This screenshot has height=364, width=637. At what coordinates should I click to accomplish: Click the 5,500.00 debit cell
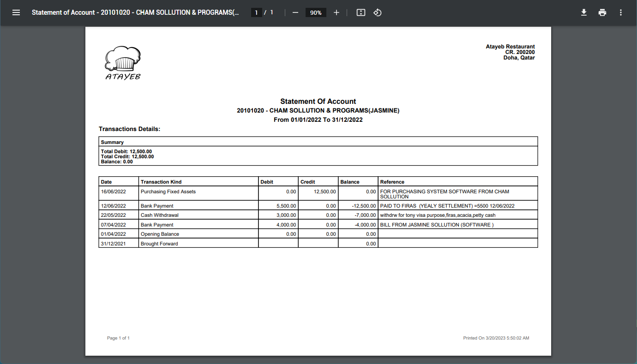point(278,206)
